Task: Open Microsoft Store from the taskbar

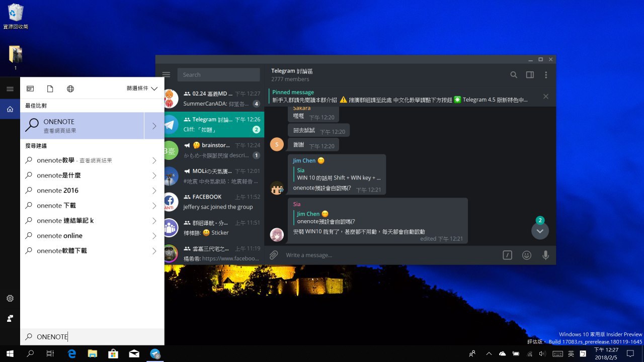Action: pyautogui.click(x=113, y=353)
